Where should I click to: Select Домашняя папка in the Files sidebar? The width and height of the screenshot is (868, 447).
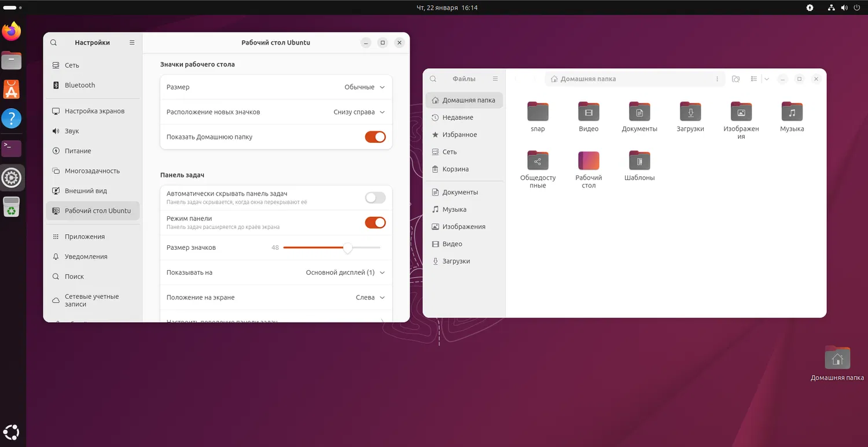[x=464, y=100]
